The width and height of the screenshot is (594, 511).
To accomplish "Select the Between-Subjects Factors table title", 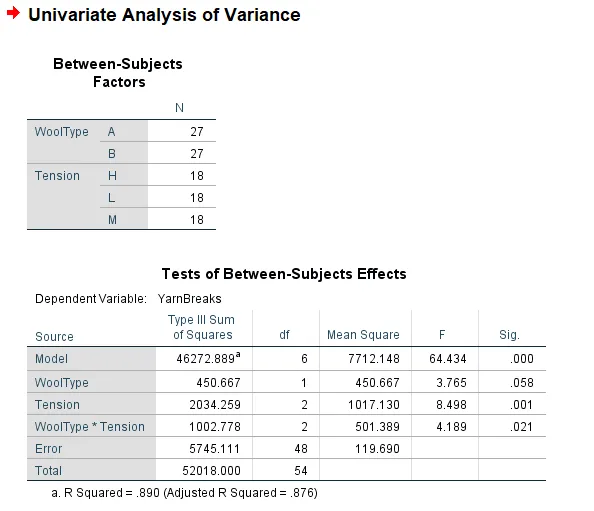I will [x=118, y=73].
